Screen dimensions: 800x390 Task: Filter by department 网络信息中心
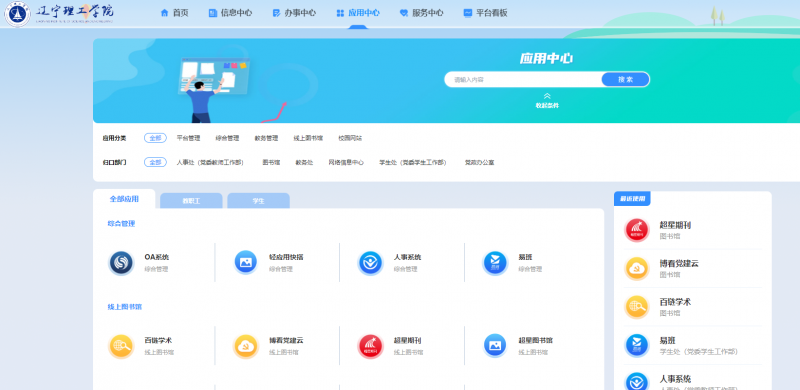click(346, 162)
